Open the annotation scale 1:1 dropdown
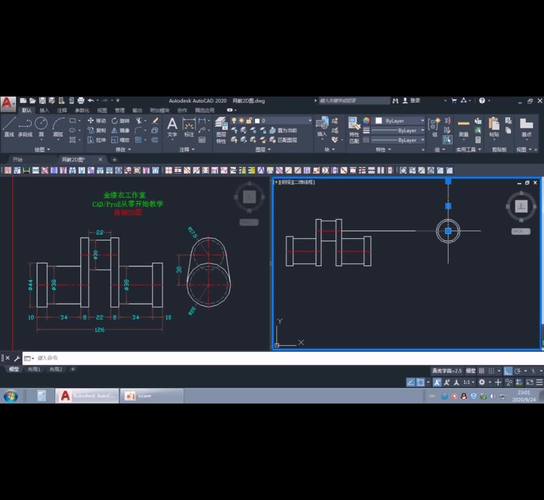This screenshot has width=544, height=500. 469,382
